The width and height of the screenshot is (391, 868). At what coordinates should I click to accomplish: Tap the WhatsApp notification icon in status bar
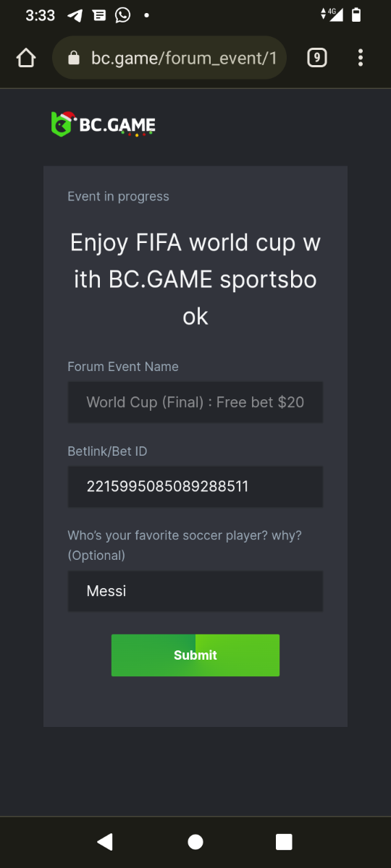(123, 14)
